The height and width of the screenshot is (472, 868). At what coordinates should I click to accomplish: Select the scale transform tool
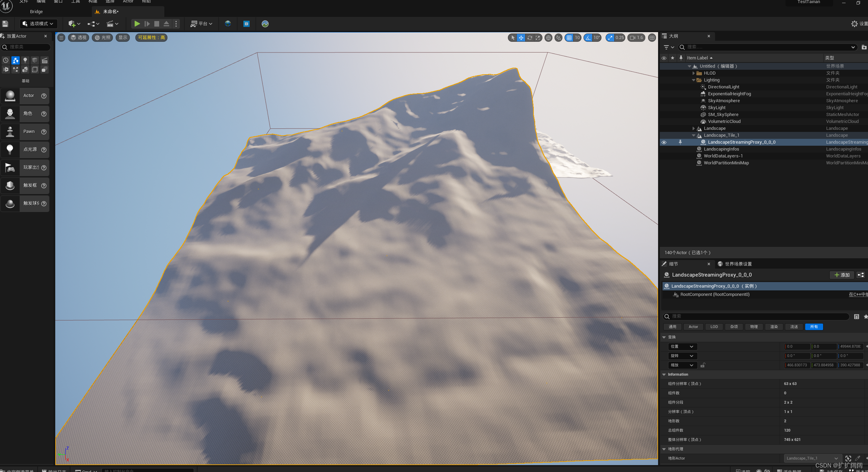538,38
